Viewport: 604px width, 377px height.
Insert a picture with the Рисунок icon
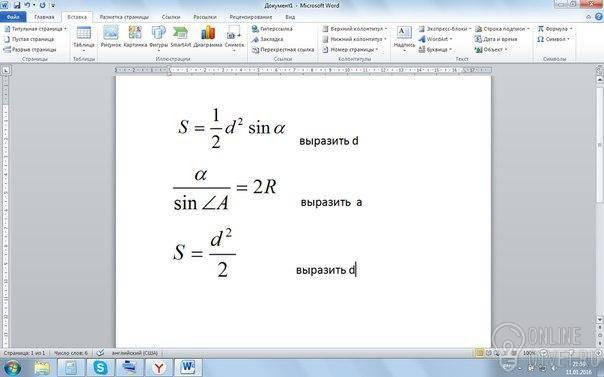point(111,37)
